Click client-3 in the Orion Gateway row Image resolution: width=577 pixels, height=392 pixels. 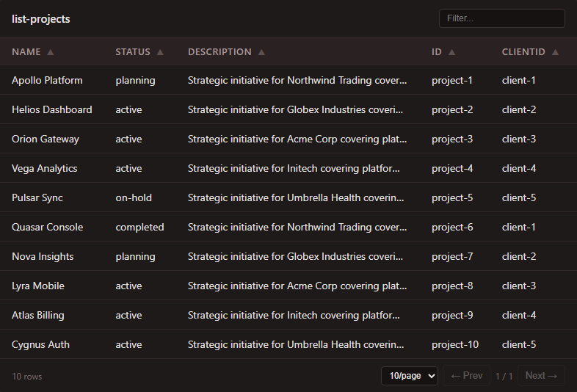(x=519, y=139)
